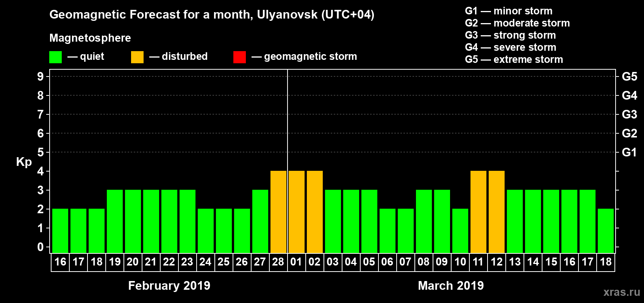Click the G2 right axis label

pyautogui.click(x=630, y=133)
